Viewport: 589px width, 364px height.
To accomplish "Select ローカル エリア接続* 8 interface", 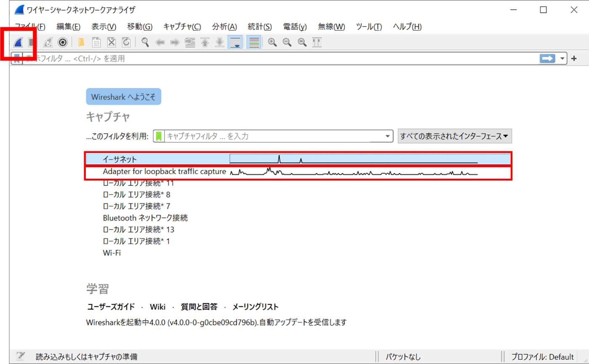I will (x=137, y=195).
